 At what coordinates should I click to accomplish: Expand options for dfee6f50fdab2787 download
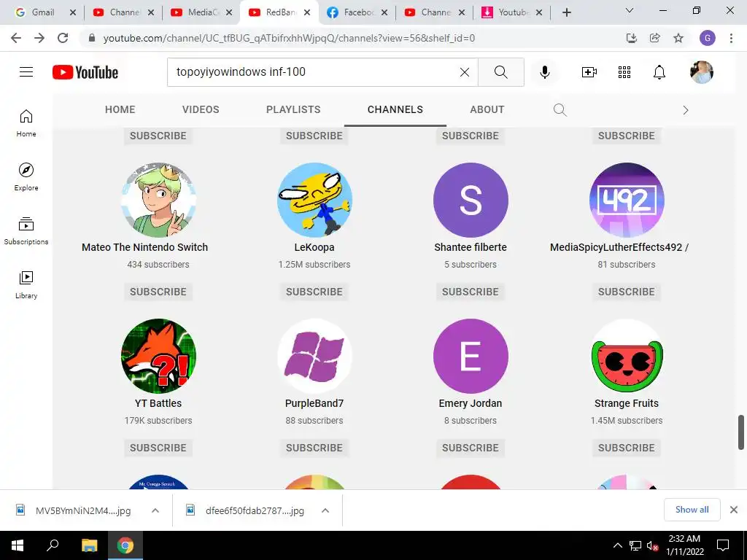(x=325, y=510)
